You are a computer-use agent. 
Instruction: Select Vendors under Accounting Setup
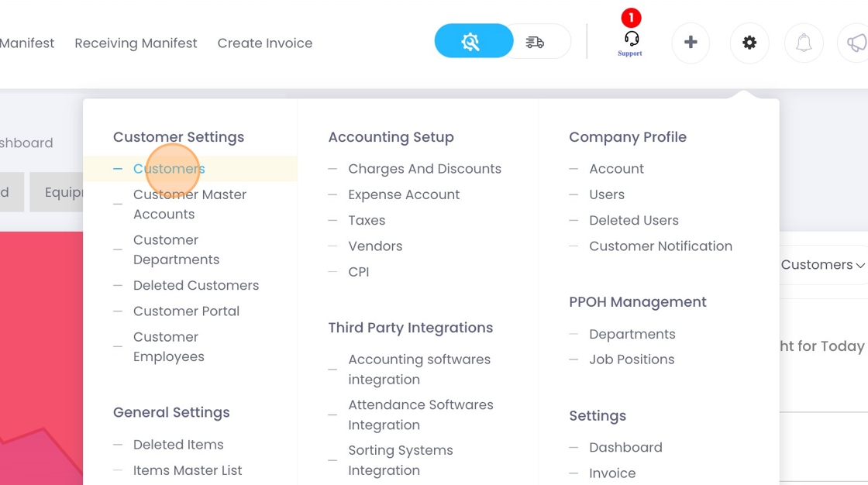pyautogui.click(x=375, y=246)
